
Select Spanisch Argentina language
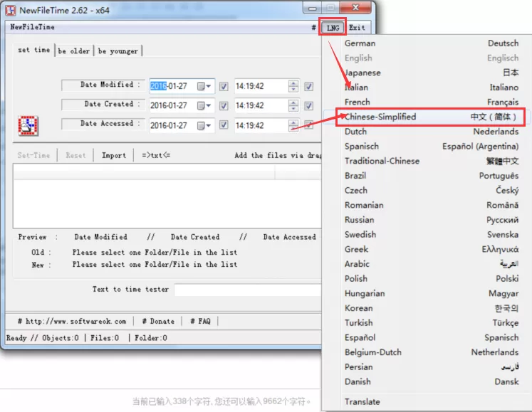pyautogui.click(x=427, y=146)
